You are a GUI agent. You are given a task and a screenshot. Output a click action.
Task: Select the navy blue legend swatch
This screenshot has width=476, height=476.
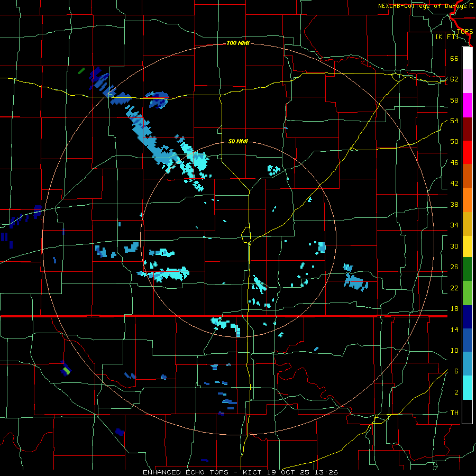point(467,317)
